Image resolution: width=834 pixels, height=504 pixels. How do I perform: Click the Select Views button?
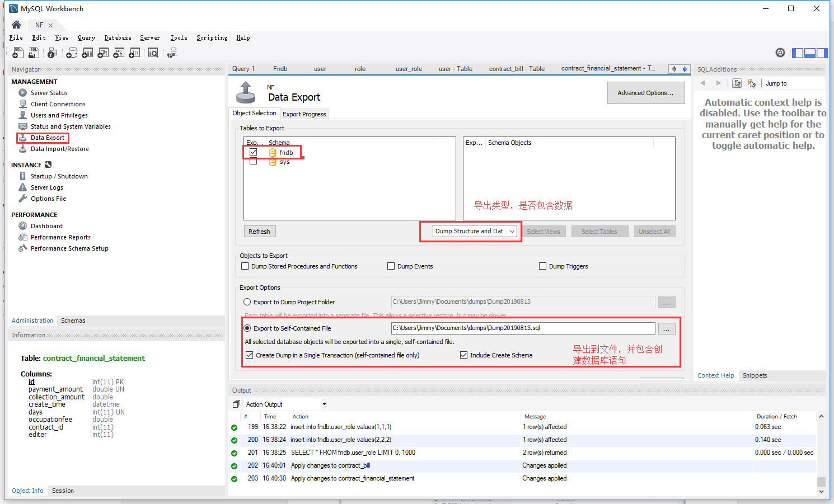[543, 232]
